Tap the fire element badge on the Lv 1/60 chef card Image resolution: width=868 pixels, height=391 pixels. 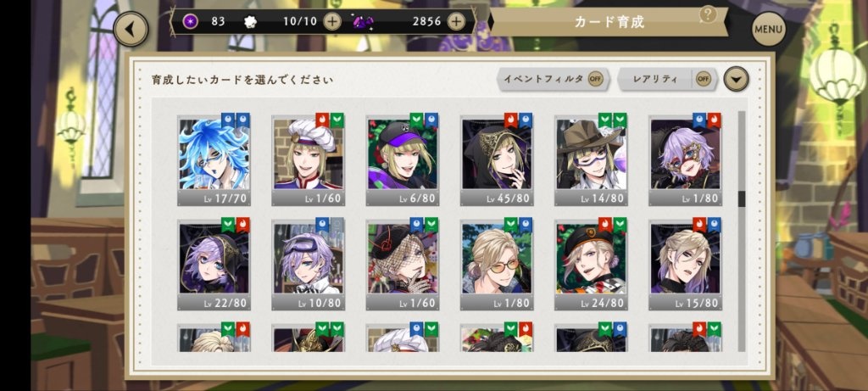pyautogui.click(x=322, y=120)
